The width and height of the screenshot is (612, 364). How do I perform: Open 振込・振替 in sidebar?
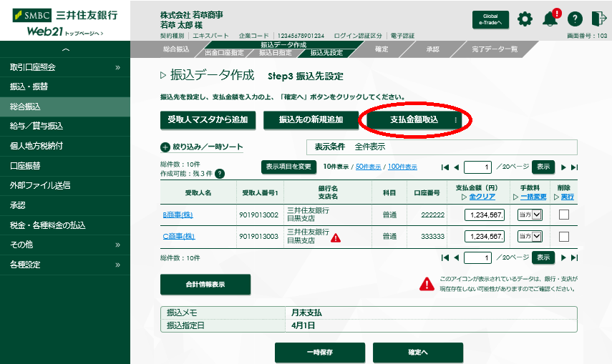(x=65, y=87)
